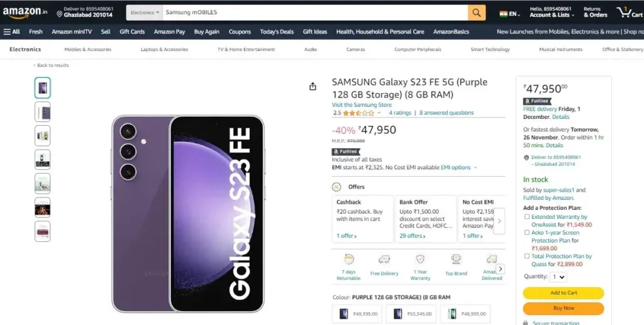Image resolution: width=644 pixels, height=325 pixels.
Task: Visit the Samsung Store link
Action: pyautogui.click(x=362, y=105)
